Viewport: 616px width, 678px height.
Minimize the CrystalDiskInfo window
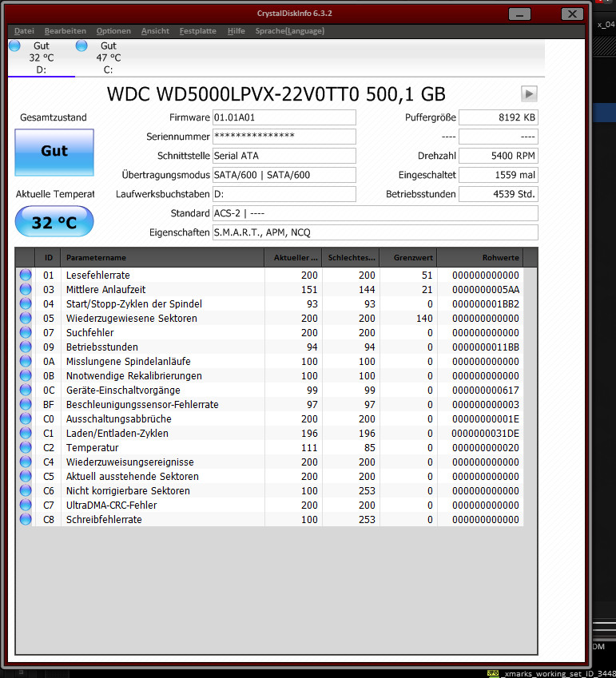coord(519,14)
